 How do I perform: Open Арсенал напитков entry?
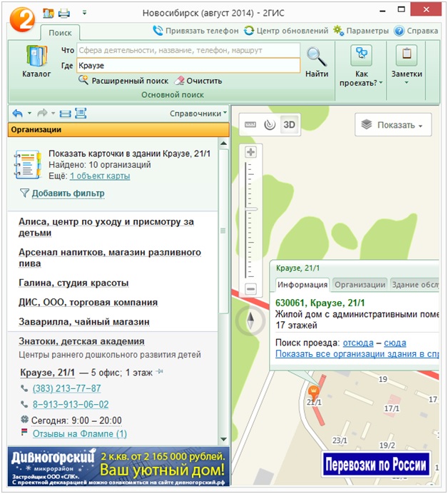coord(110,258)
